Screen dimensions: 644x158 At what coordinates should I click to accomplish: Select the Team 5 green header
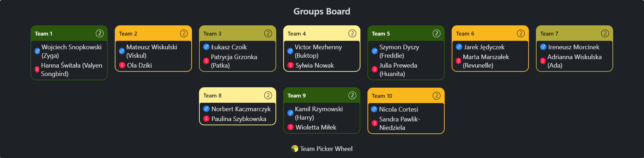click(406, 33)
